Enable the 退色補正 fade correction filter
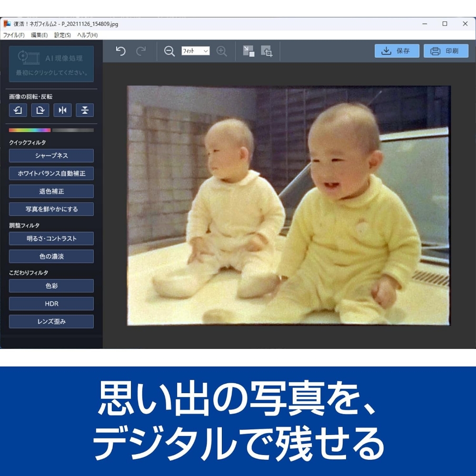This screenshot has height=476, width=476. (x=51, y=191)
